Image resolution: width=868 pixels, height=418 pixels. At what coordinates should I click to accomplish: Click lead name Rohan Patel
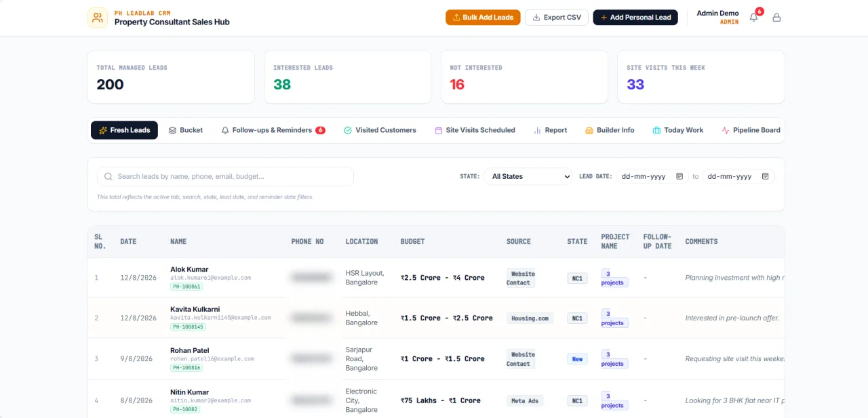[x=190, y=351]
